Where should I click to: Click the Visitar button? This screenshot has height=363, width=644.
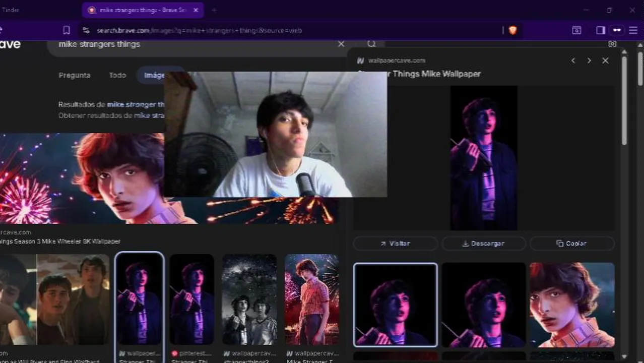pyautogui.click(x=396, y=244)
